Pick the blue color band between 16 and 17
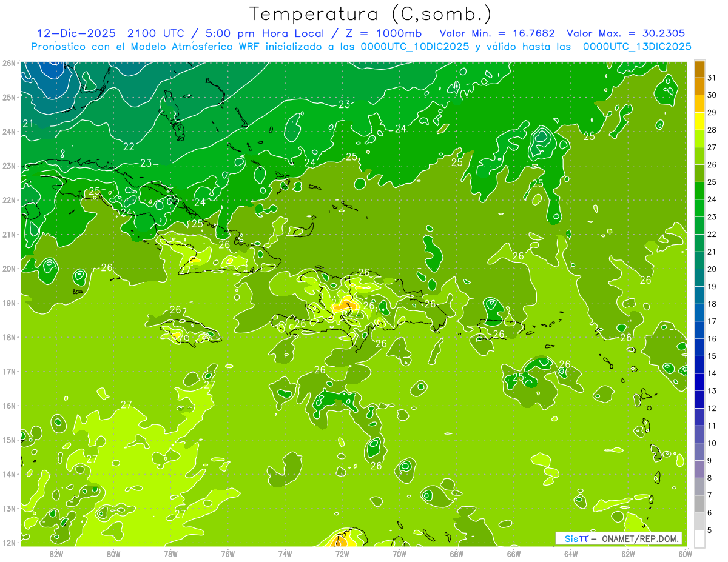728x562 pixels. [x=699, y=330]
